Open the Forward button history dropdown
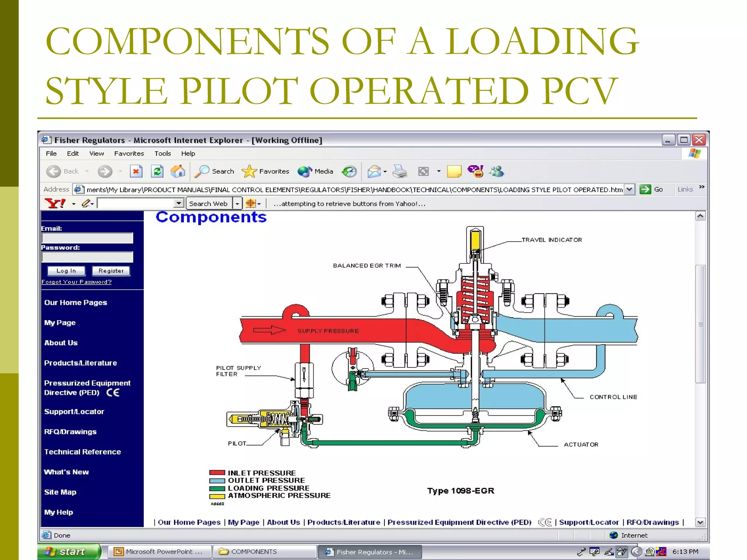The height and width of the screenshot is (560, 747). pos(120,171)
